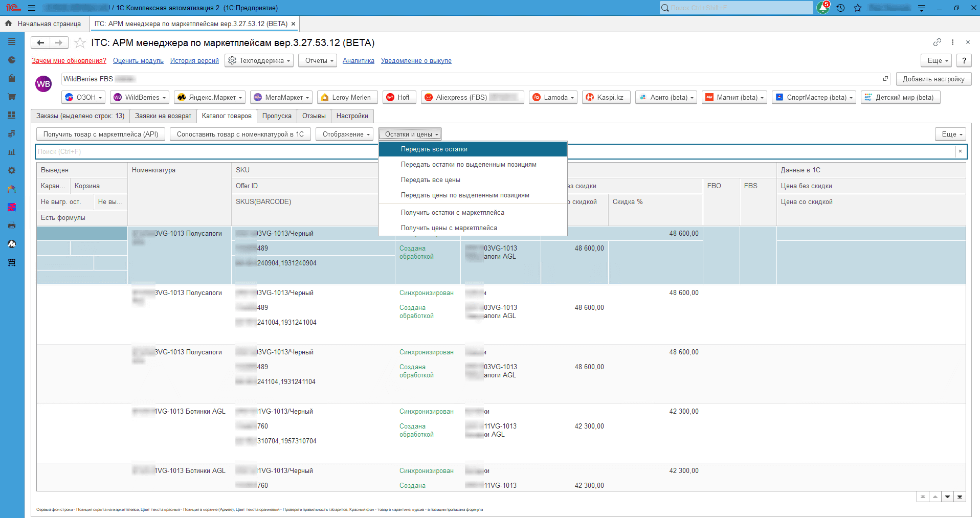Switch to Пропуска tab
980x518 pixels.
pyautogui.click(x=277, y=116)
